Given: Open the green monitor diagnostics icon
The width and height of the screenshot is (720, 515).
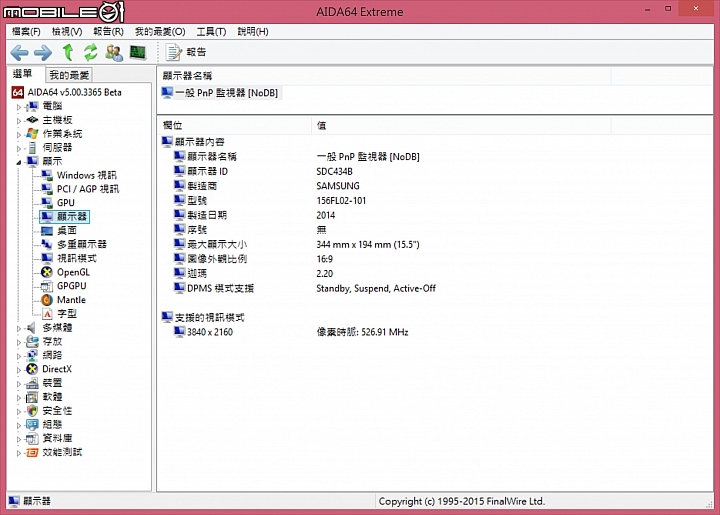Looking at the screenshot, I should (138, 52).
